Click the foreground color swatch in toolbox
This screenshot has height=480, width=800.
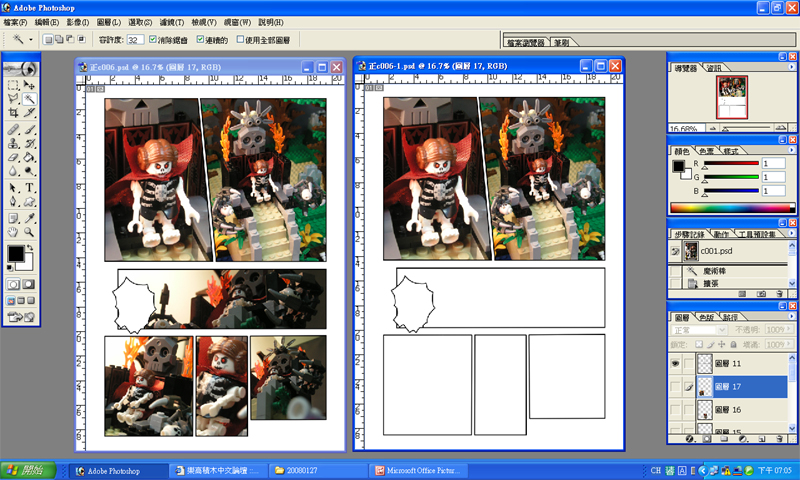[15, 254]
